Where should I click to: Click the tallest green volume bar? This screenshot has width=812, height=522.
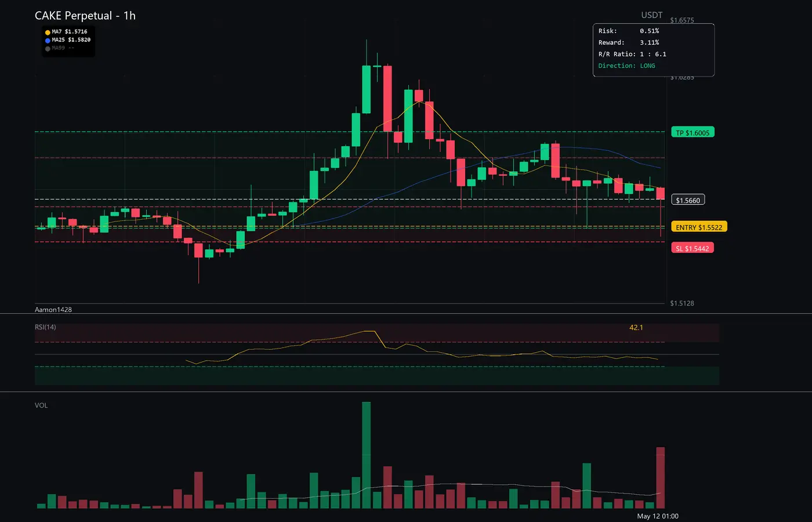click(367, 455)
